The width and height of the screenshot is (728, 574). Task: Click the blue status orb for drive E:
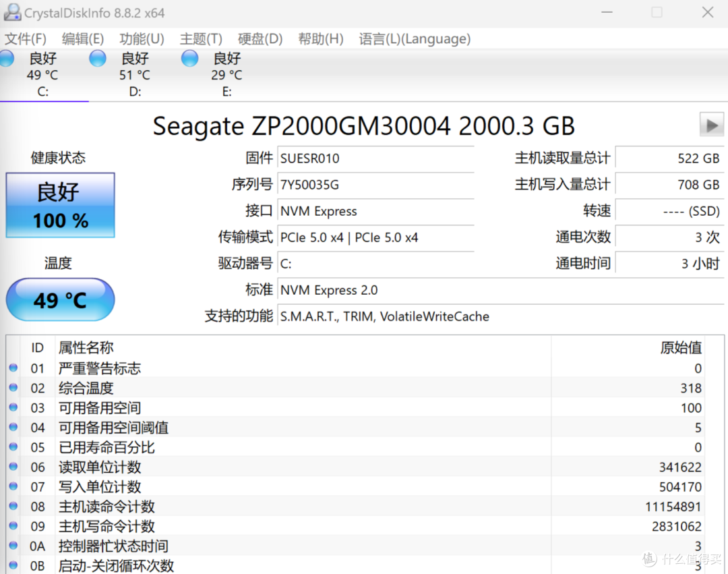(189, 59)
